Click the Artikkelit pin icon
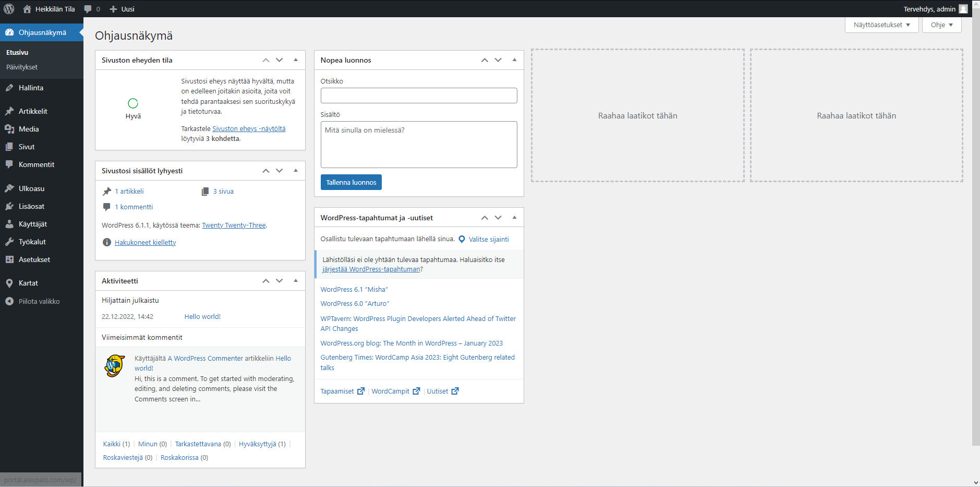980x487 pixels. [9, 111]
